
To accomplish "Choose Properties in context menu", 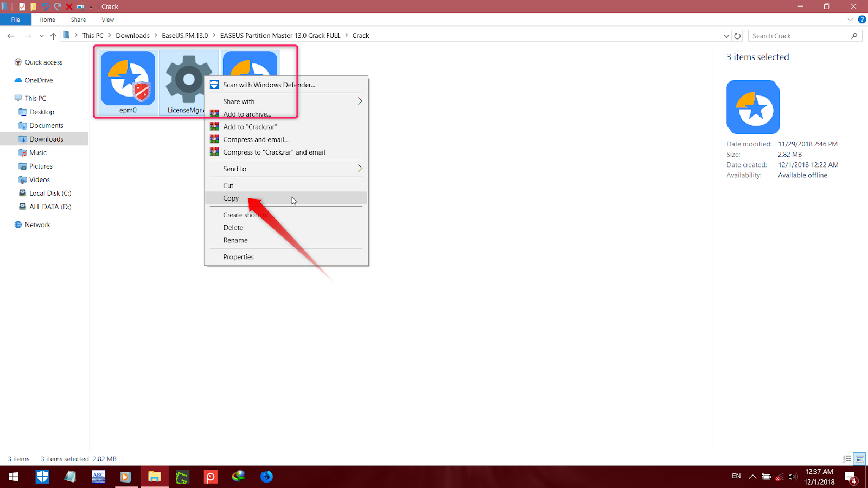I will click(x=286, y=257).
